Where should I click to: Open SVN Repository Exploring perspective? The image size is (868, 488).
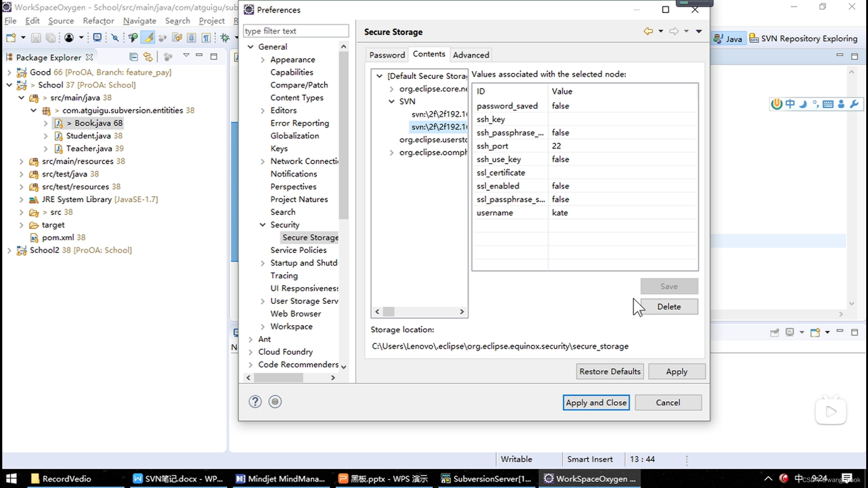(803, 39)
